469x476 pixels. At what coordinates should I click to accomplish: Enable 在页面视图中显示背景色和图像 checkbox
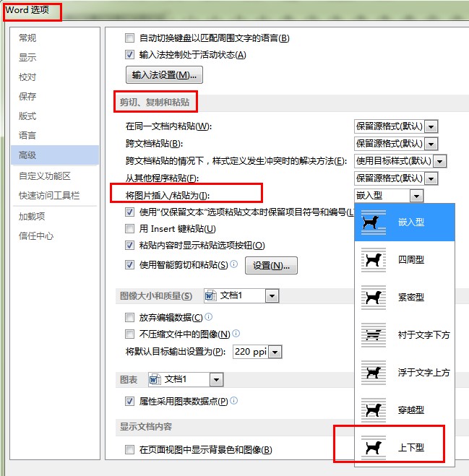click(129, 449)
